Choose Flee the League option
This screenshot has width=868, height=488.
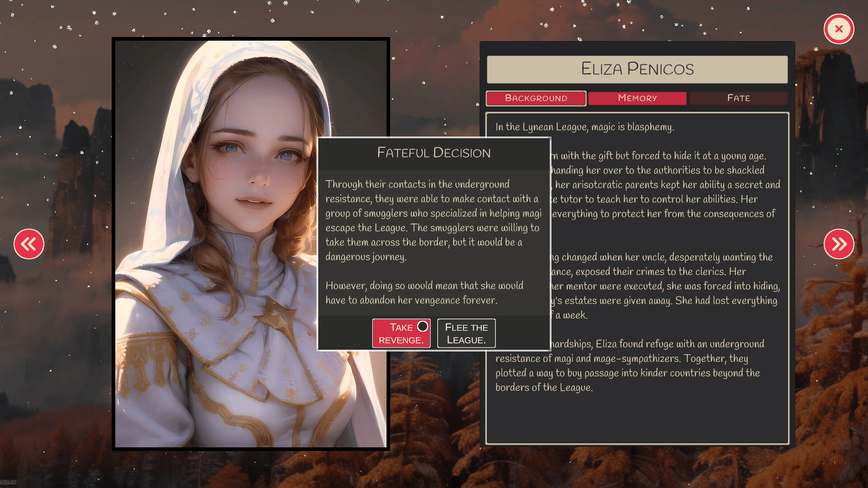(x=466, y=333)
